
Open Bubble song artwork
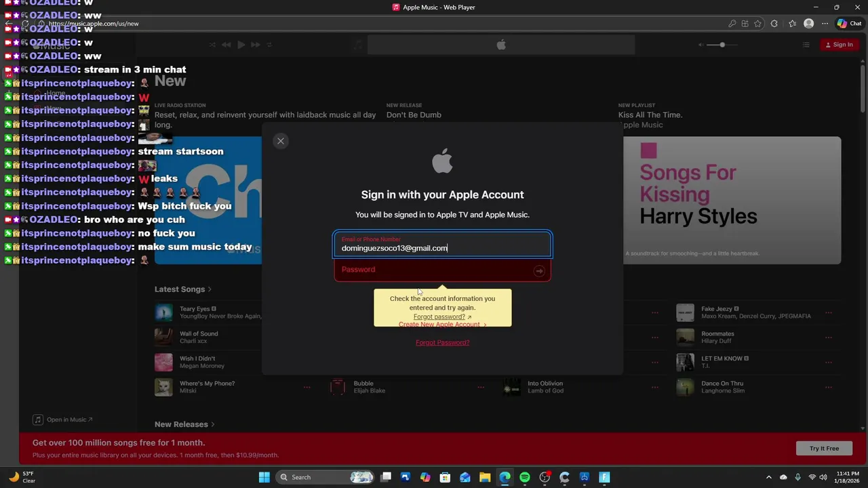point(338,387)
